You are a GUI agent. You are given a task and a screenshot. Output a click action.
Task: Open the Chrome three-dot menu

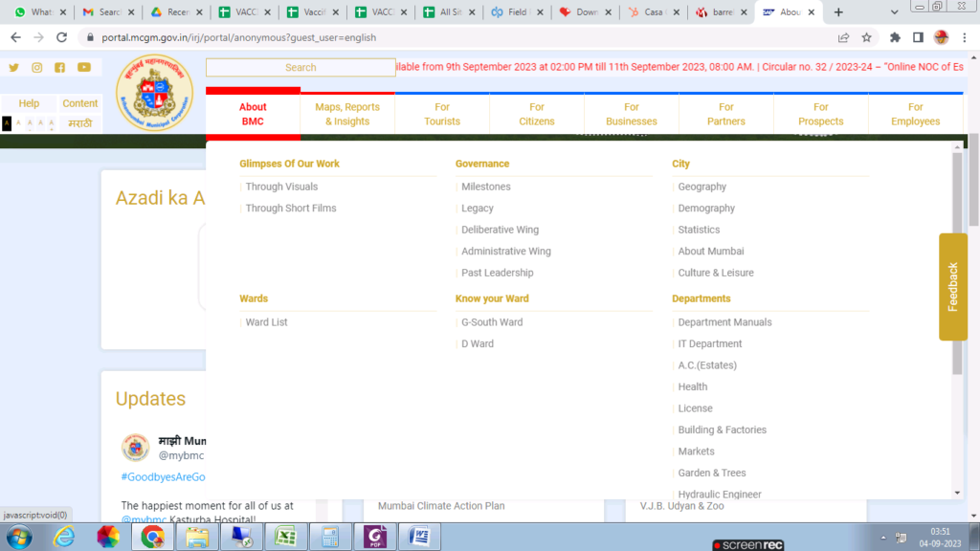pyautogui.click(x=965, y=36)
